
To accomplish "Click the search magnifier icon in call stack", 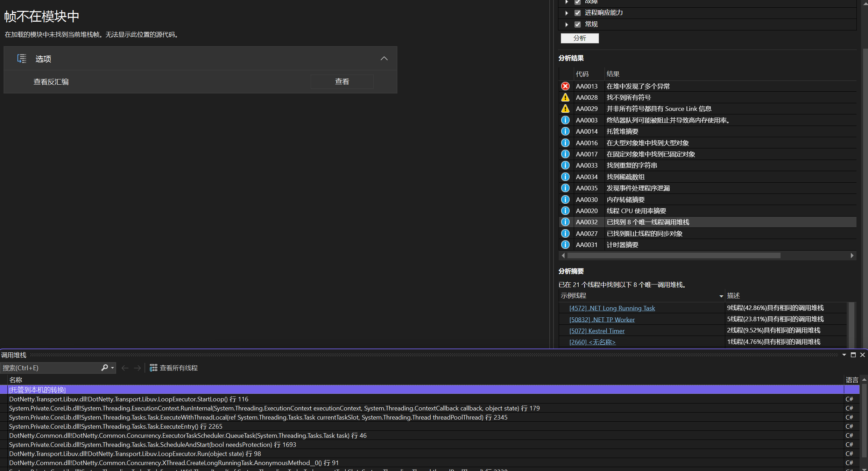I will pyautogui.click(x=105, y=367).
